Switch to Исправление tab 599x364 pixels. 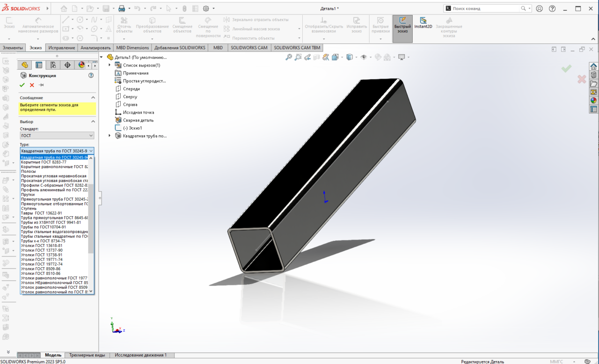(x=61, y=48)
